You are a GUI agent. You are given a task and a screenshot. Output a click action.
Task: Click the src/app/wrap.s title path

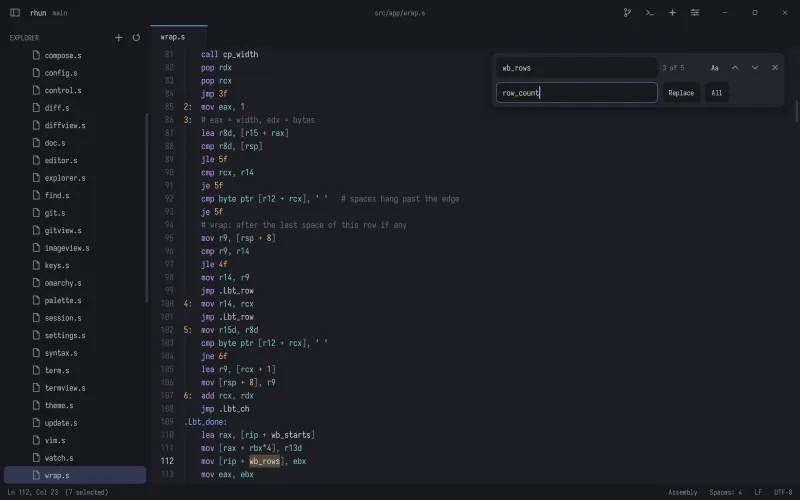399,13
